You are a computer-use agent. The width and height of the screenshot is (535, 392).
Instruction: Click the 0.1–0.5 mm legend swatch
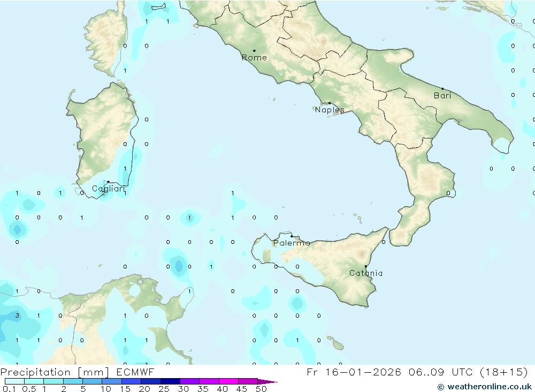coord(14,381)
